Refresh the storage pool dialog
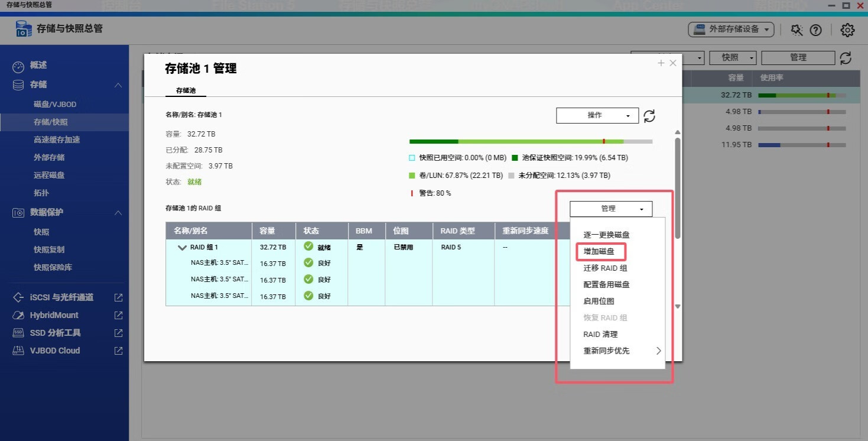This screenshot has width=868, height=441. [x=649, y=116]
